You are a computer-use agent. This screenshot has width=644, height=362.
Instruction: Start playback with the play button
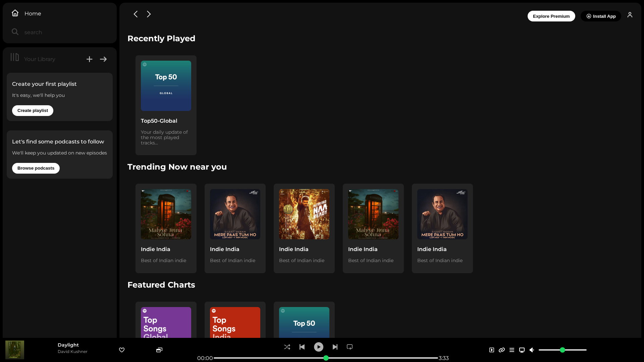point(319,347)
